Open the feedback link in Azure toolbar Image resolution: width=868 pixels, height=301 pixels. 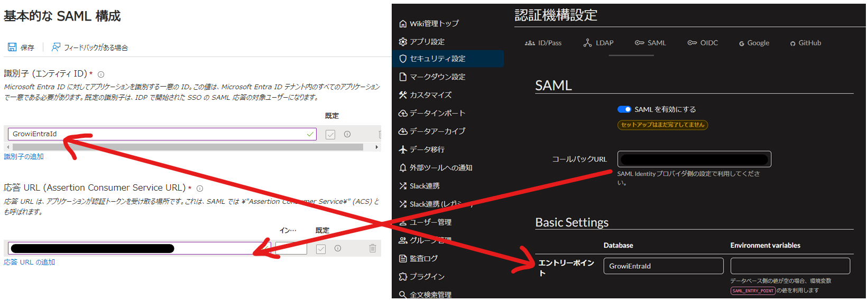point(90,48)
